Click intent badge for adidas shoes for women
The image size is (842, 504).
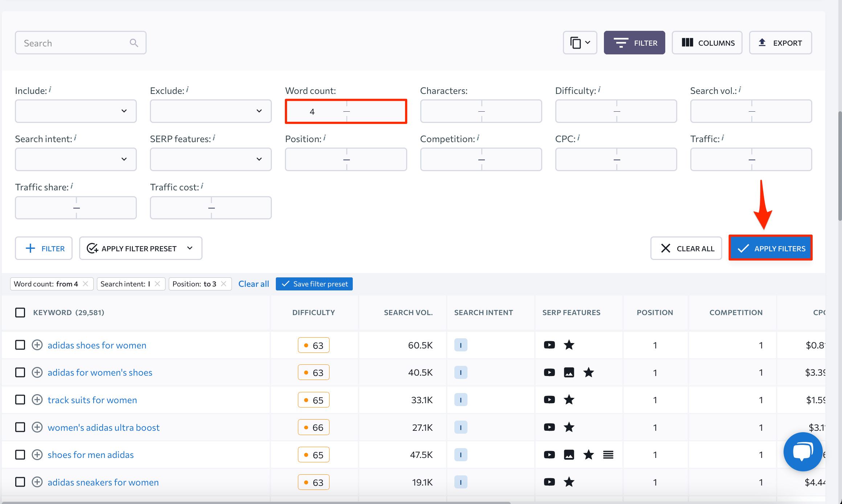coord(461,345)
